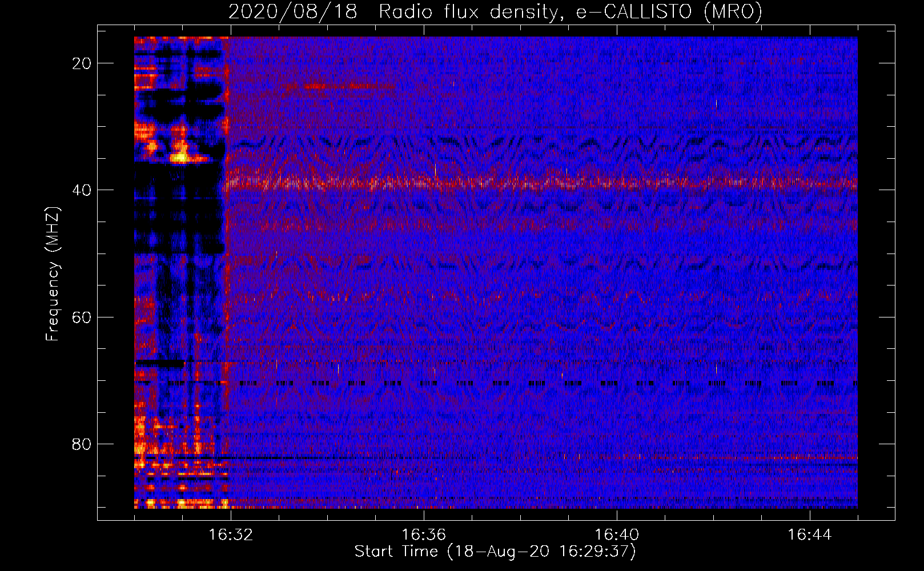This screenshot has height=571, width=924.
Task: Click the 16:32 time tick label
Action: (231, 535)
